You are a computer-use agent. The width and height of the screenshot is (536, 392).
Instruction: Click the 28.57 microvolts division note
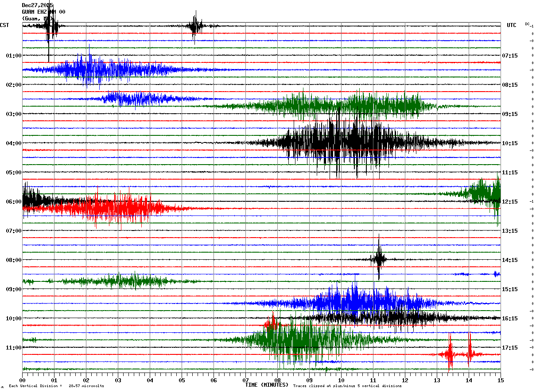click(x=56, y=386)
